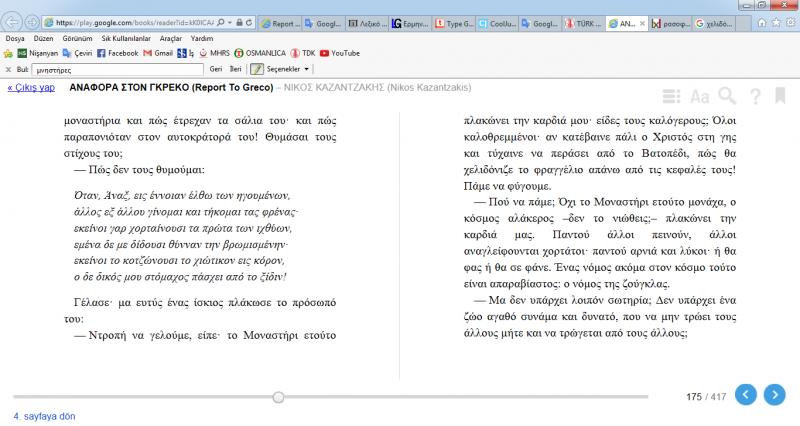
Task: Go to the previous page arrow
Action: [x=745, y=395]
